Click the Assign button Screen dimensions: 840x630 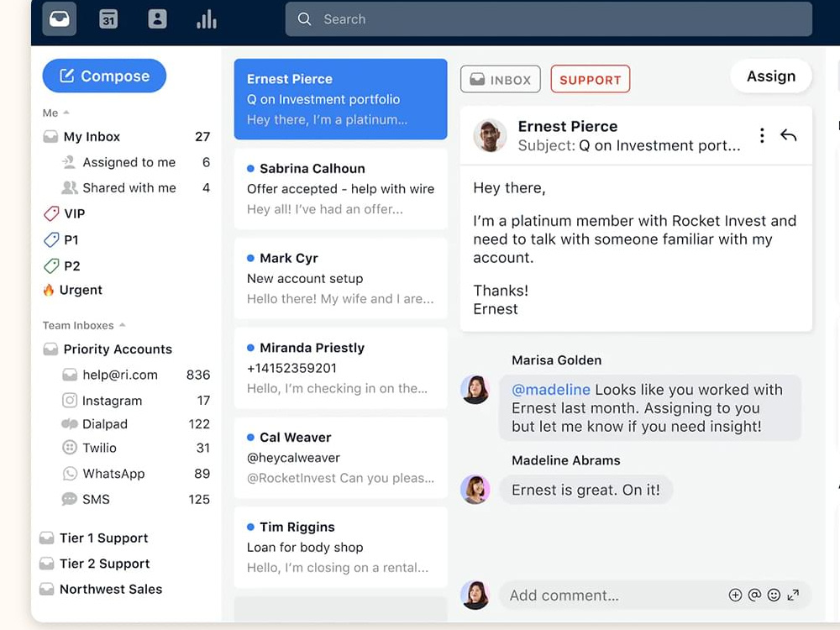point(771,76)
